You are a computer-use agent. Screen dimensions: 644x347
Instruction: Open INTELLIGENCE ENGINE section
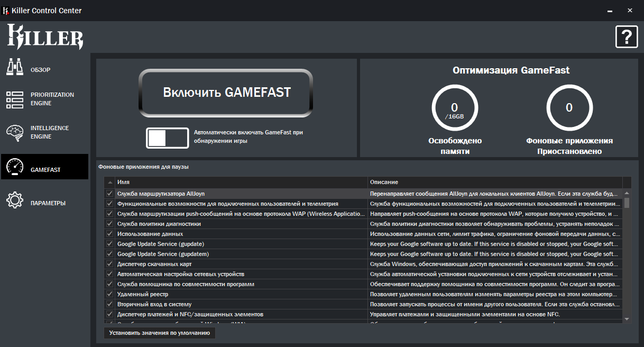44,132
